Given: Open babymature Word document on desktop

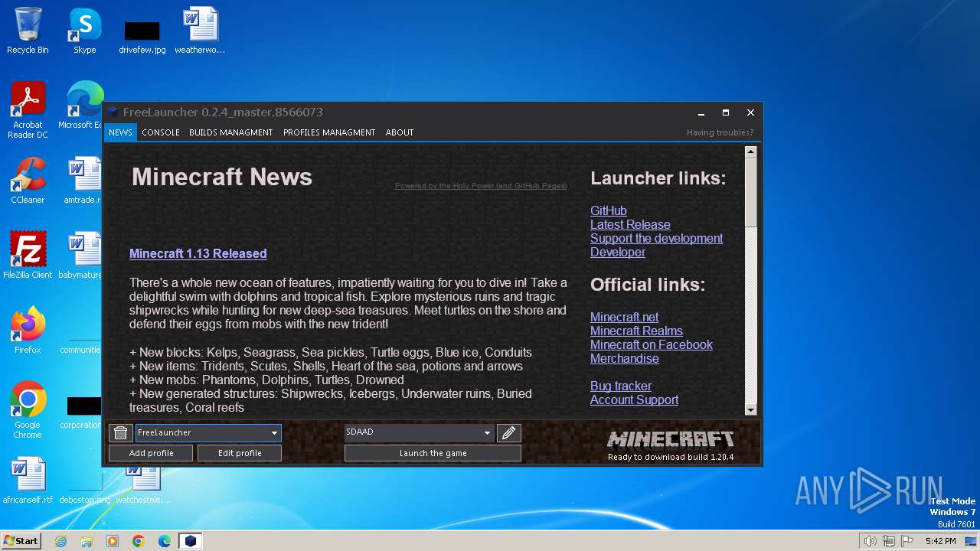Looking at the screenshot, I should pos(81,256).
